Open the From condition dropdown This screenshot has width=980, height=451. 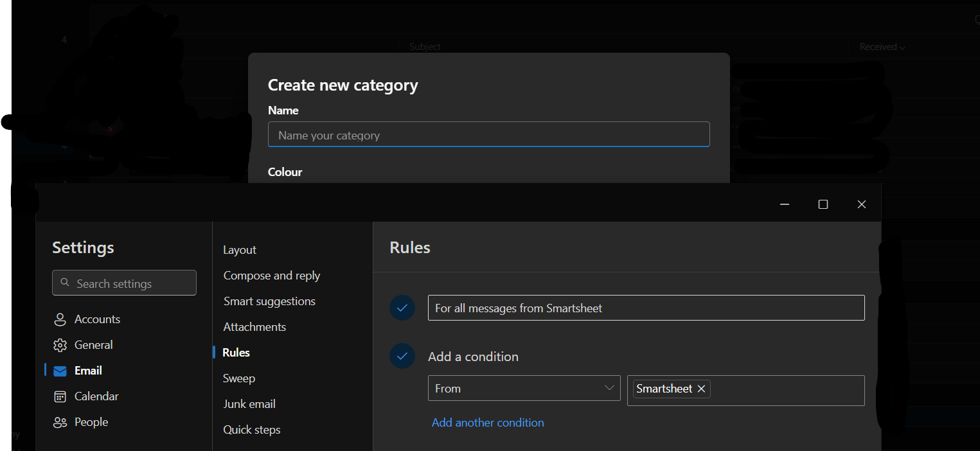524,388
